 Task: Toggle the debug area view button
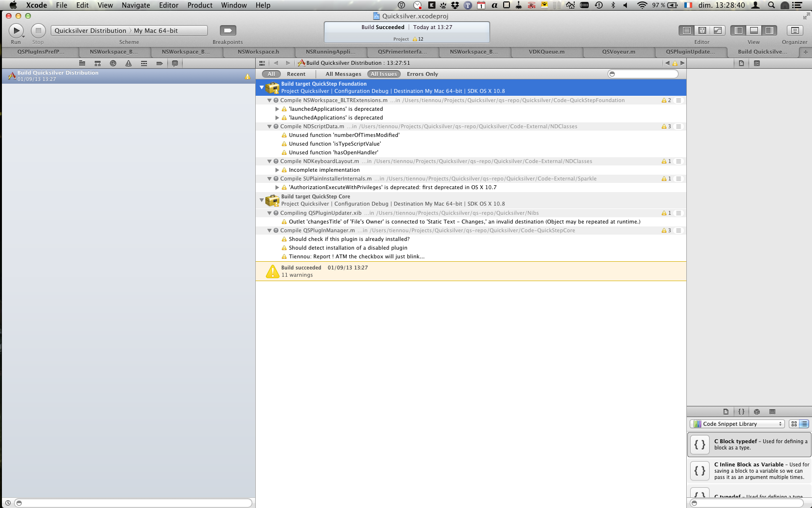pyautogui.click(x=754, y=30)
